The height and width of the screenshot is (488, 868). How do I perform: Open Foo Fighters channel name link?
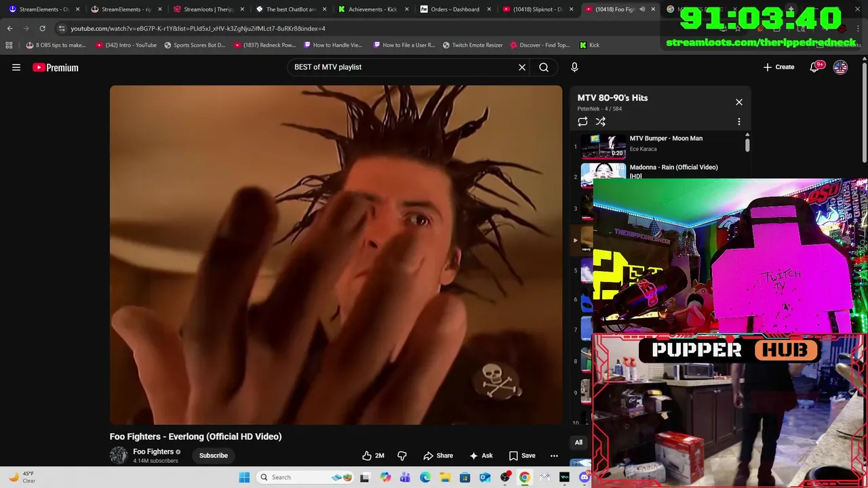tap(153, 451)
